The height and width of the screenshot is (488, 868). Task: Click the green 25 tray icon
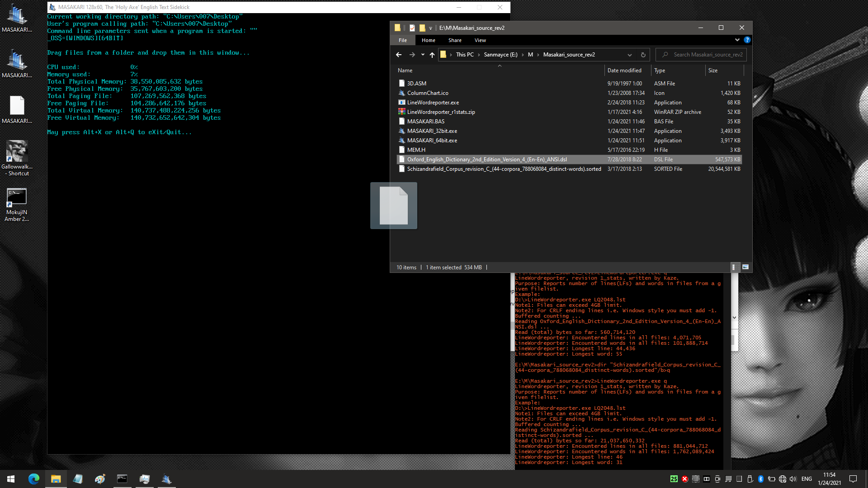click(x=674, y=479)
